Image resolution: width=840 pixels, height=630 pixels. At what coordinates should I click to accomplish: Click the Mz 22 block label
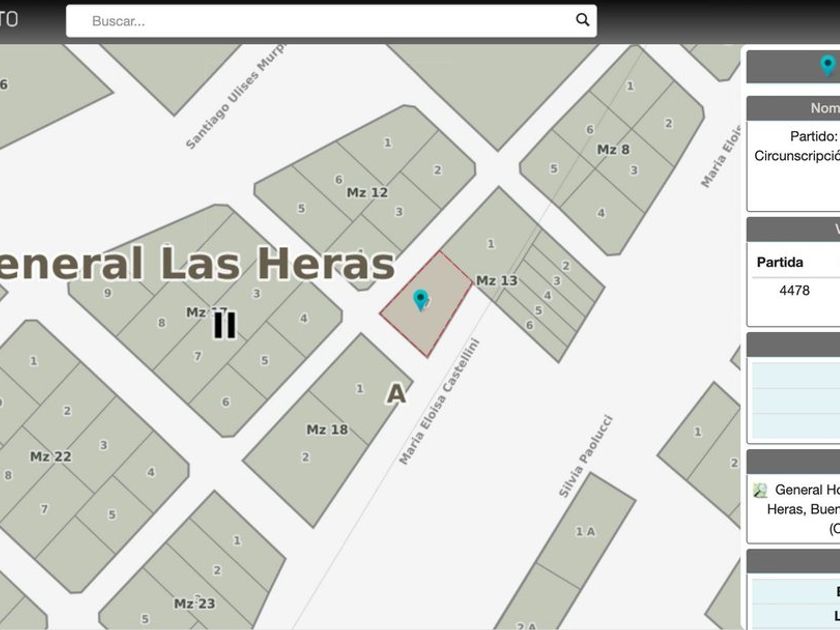coord(50,456)
